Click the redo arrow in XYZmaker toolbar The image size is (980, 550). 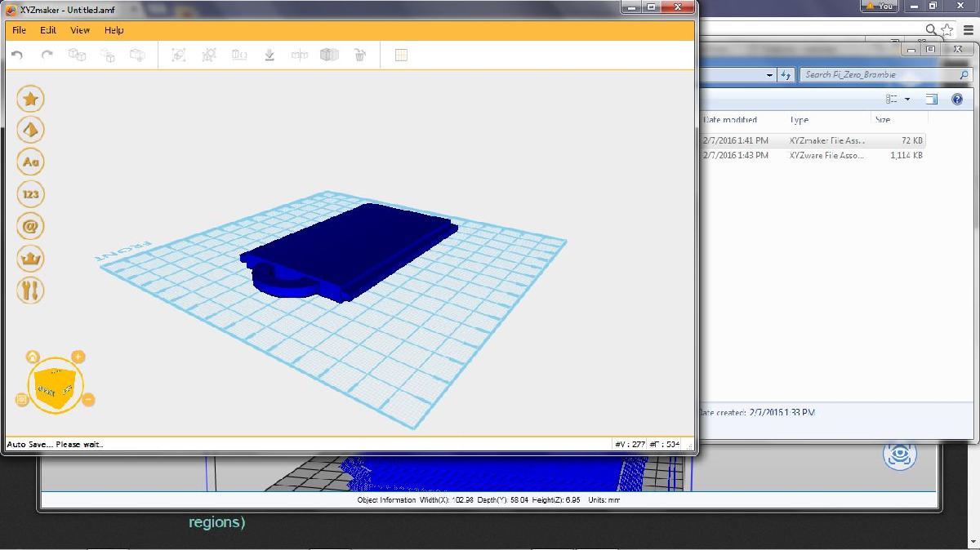(47, 55)
